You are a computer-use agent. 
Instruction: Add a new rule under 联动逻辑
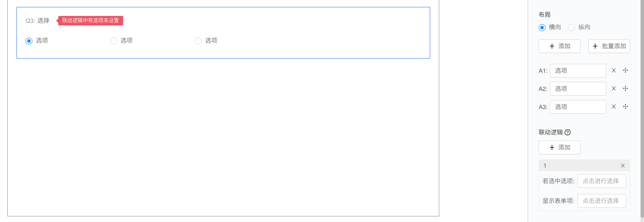(x=559, y=147)
